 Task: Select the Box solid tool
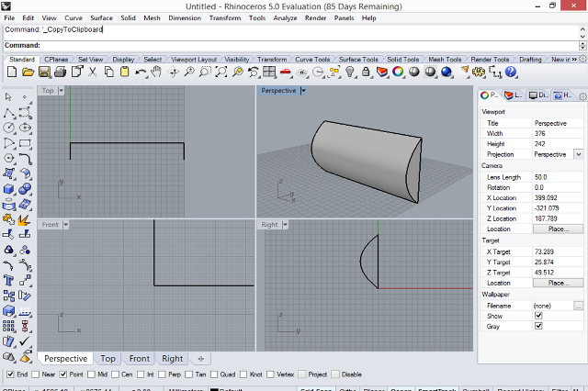click(x=9, y=189)
